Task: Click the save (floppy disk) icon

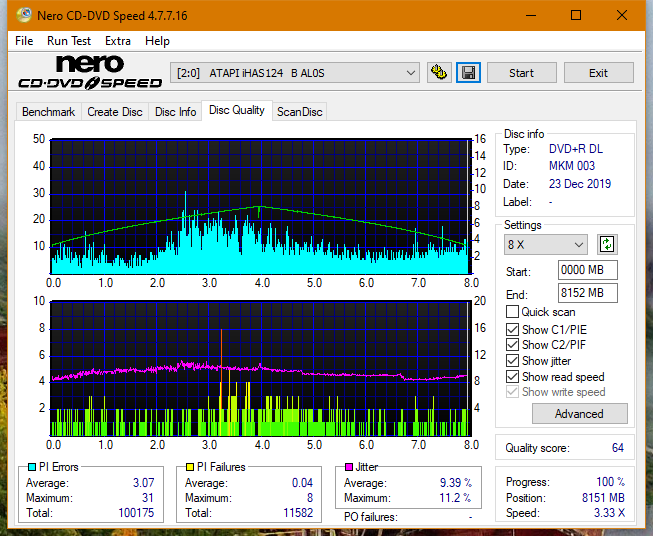Action: coord(469,73)
